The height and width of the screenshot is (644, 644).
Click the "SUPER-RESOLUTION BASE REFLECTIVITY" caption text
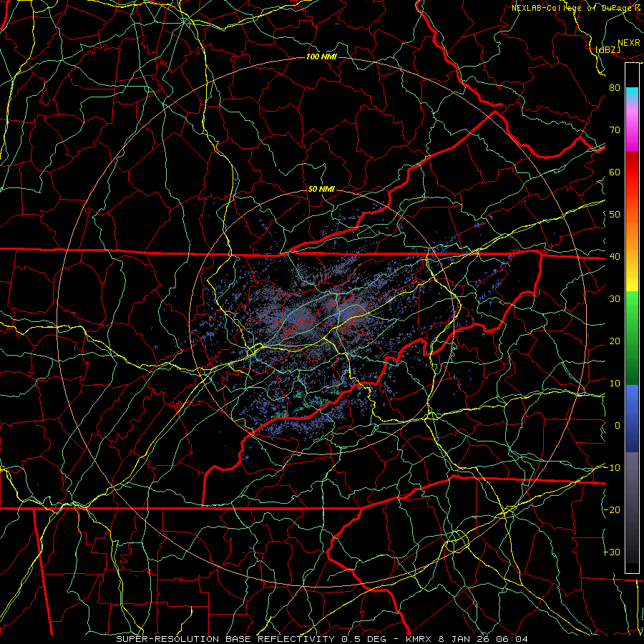225,639
